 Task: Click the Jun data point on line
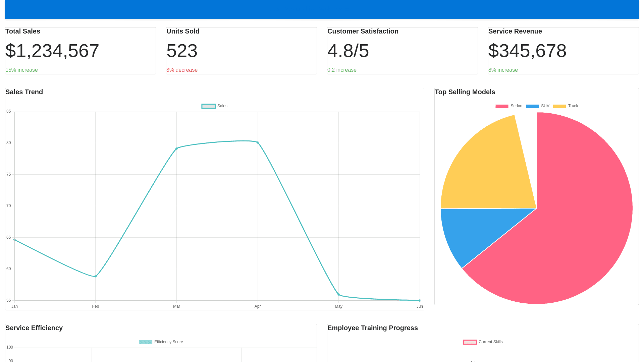click(x=420, y=300)
